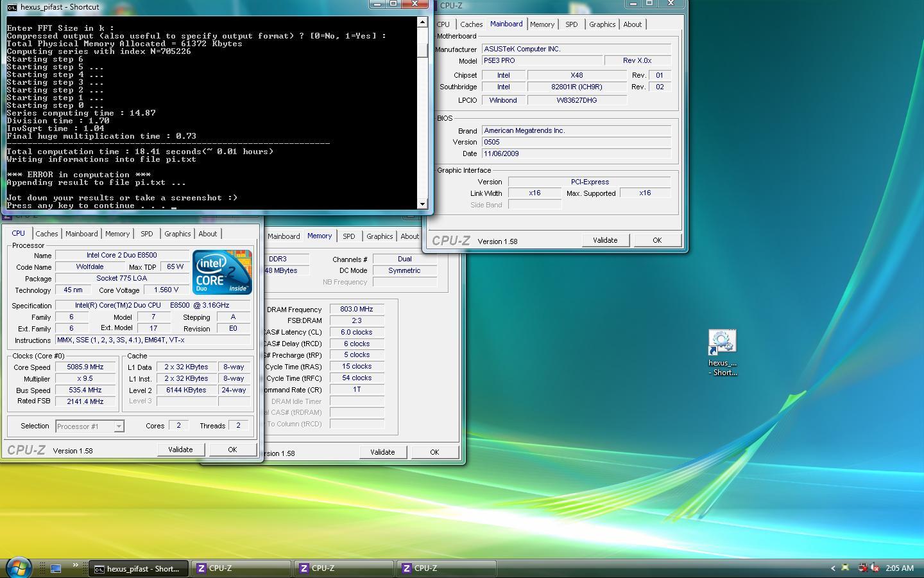Click the system clock showing 2:05 AM
This screenshot has width=924, height=578.
(x=899, y=568)
